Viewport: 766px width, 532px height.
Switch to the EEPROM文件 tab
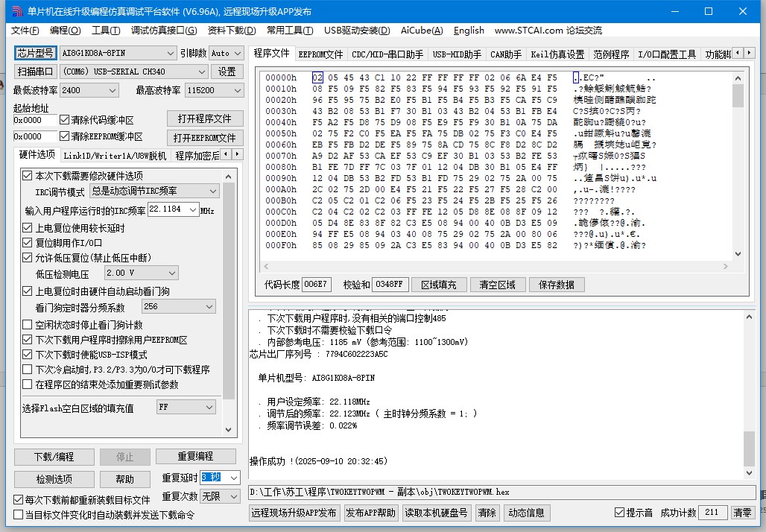point(320,54)
